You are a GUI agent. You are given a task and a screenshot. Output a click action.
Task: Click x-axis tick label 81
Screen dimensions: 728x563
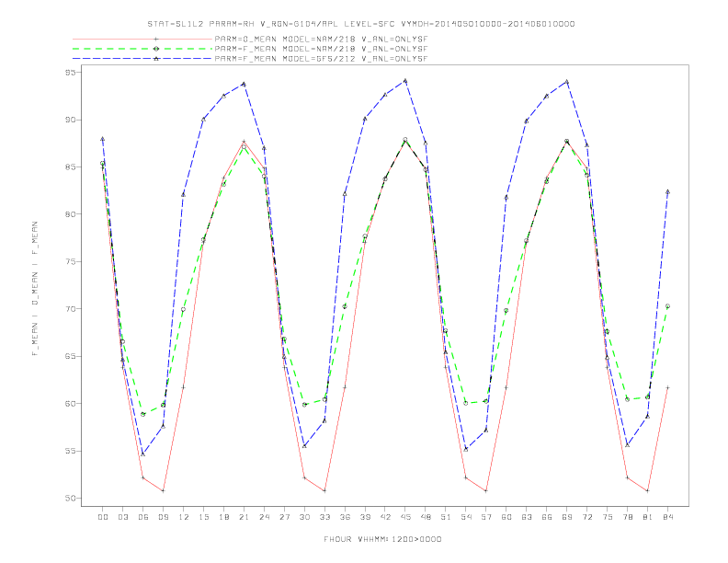[x=648, y=517]
